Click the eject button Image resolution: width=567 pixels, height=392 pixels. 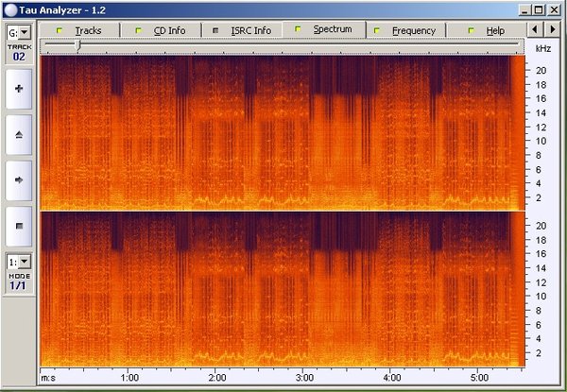(x=19, y=135)
